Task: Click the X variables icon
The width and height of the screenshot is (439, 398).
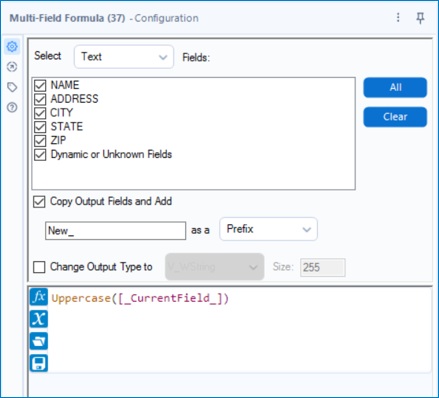Action: coord(39,319)
